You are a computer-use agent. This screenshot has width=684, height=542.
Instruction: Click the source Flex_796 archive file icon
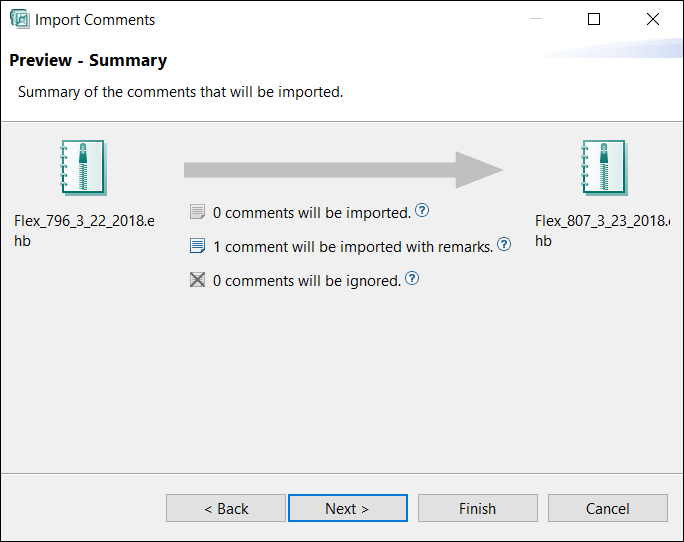(x=83, y=167)
